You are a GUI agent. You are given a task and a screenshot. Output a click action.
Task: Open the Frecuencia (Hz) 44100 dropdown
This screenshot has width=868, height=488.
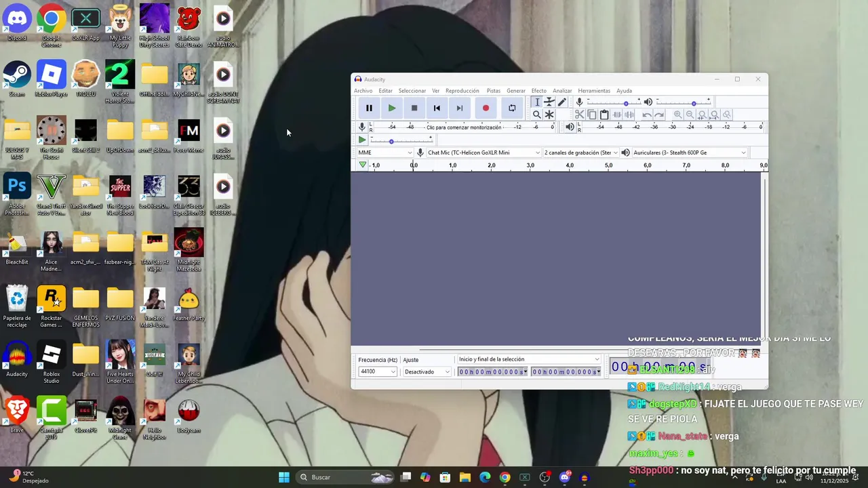click(378, 371)
